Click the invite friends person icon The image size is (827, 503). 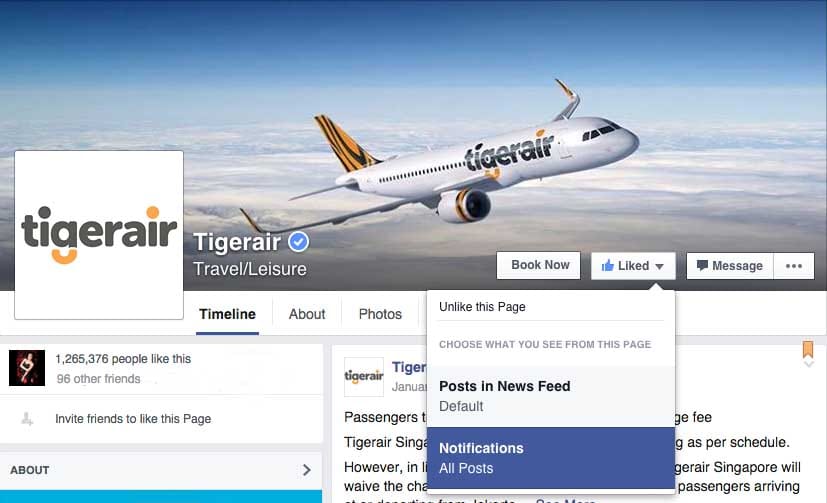coord(27,419)
